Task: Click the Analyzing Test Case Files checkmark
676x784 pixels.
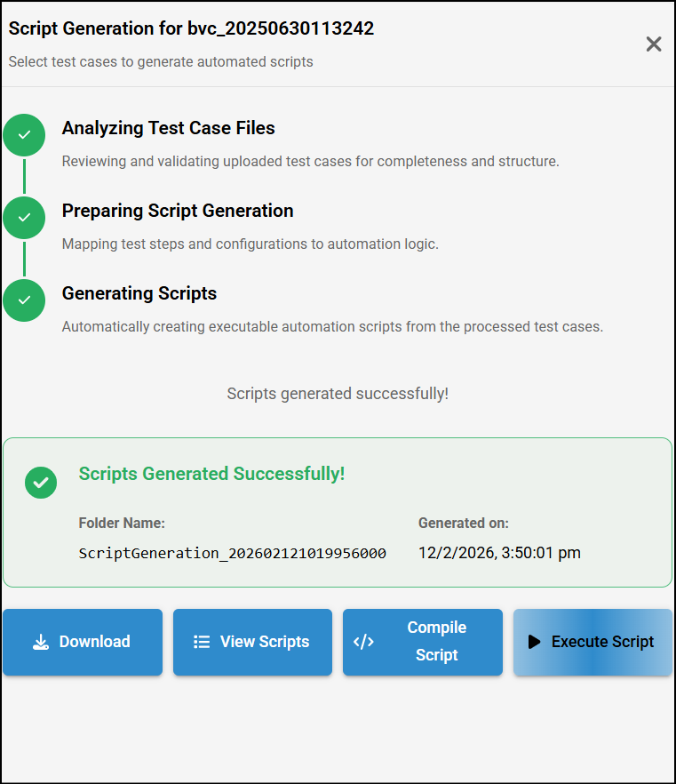Action: pos(24,135)
